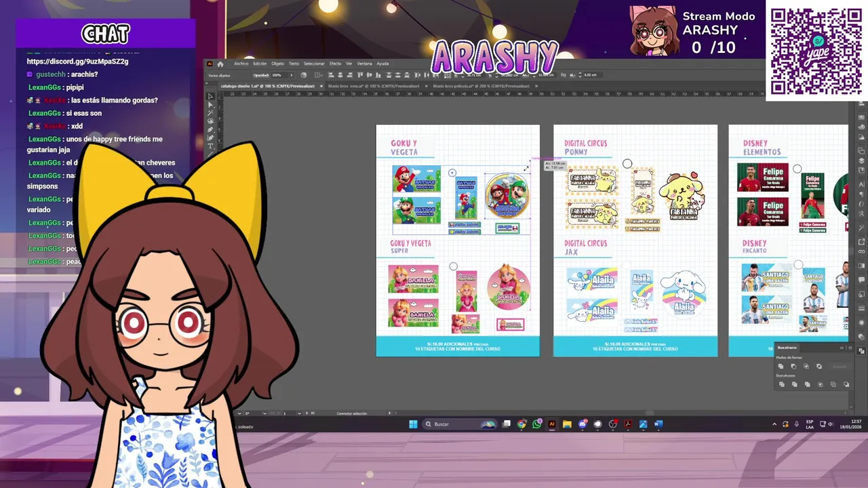Click the Unite shape mode in Pathfinder
The width and height of the screenshot is (868, 488).
[781, 366]
